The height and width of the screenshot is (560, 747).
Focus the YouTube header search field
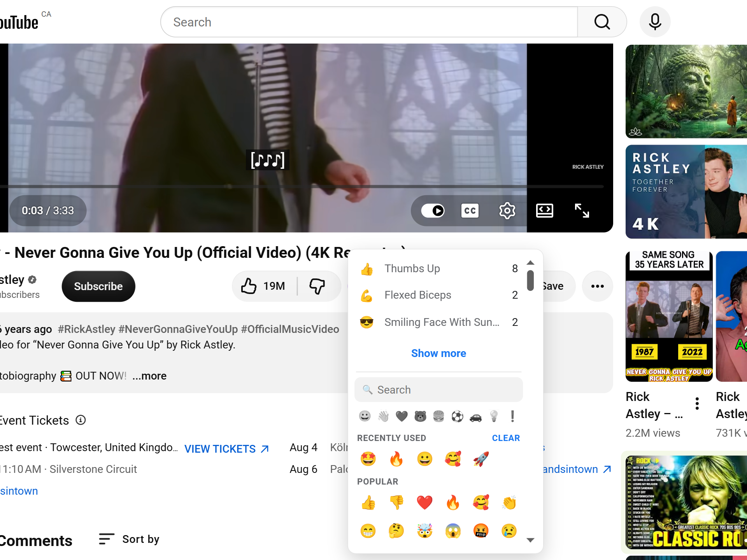click(369, 22)
